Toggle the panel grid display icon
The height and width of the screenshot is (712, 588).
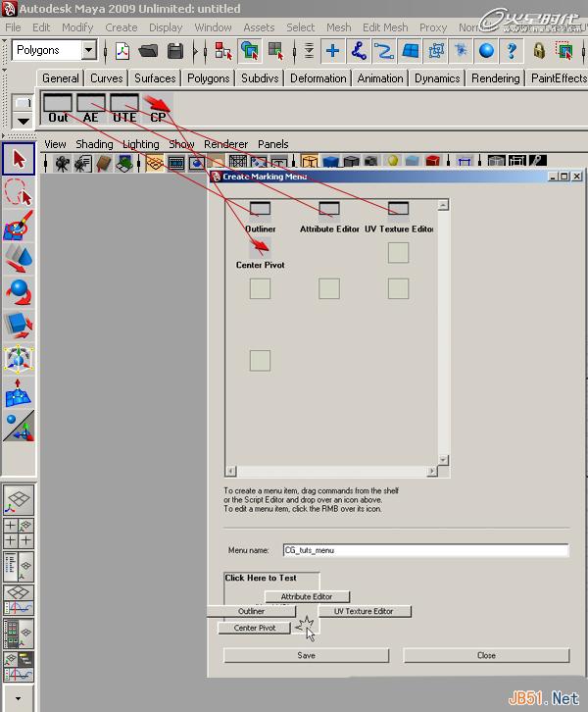point(155,162)
